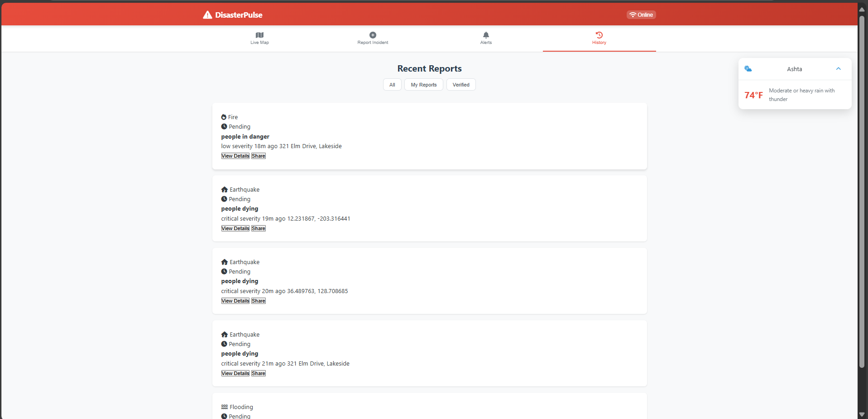Click house icon on 20m ago earthquake
Screen dimensions: 868x419
[x=225, y=262]
